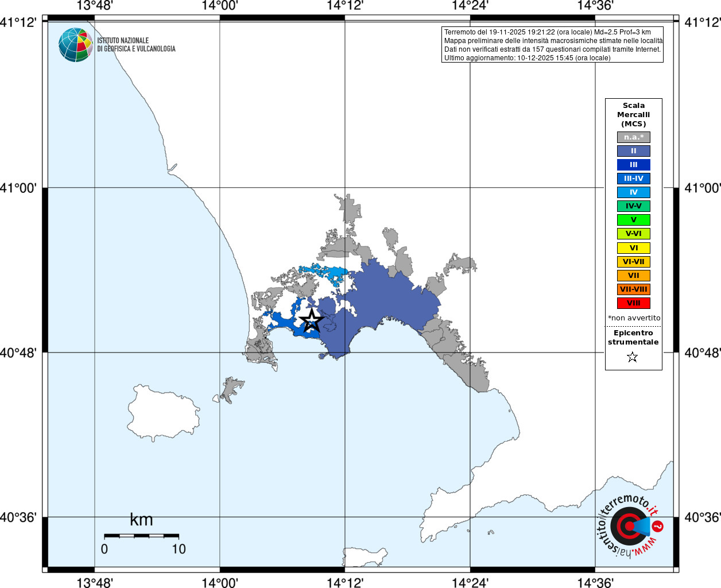
Task: Select the orange VII legend swatch
Action: 634,276
